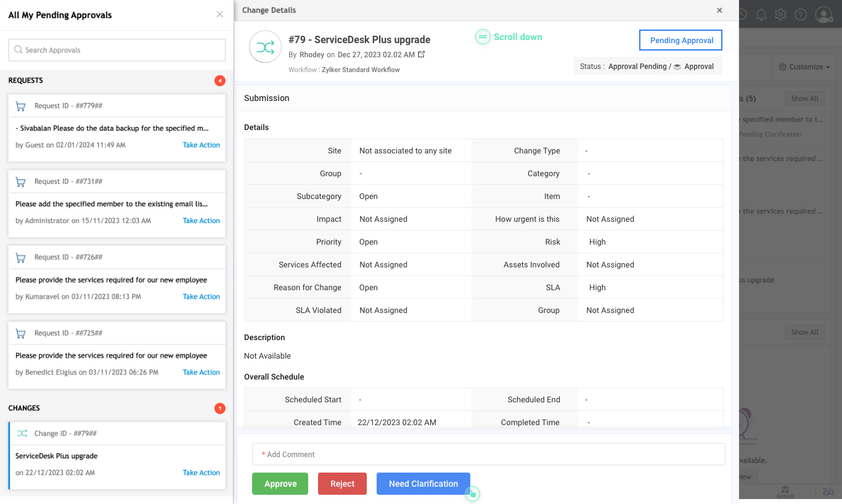Image resolution: width=842 pixels, height=504 pixels.
Task: Expand the Customize dropdown
Action: (x=804, y=67)
